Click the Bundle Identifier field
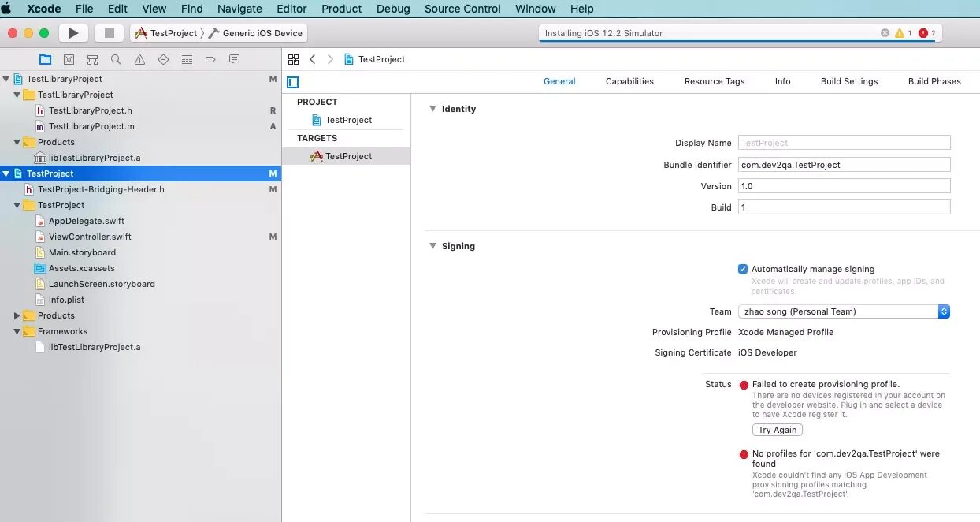This screenshot has height=522, width=980. click(x=844, y=165)
